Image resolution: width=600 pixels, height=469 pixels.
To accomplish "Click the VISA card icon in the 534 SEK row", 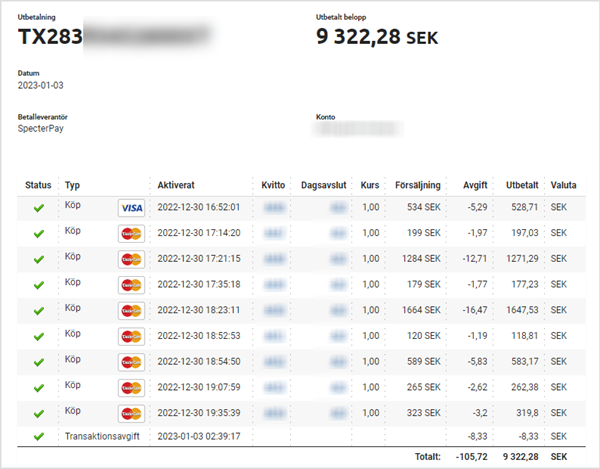I will (x=131, y=208).
